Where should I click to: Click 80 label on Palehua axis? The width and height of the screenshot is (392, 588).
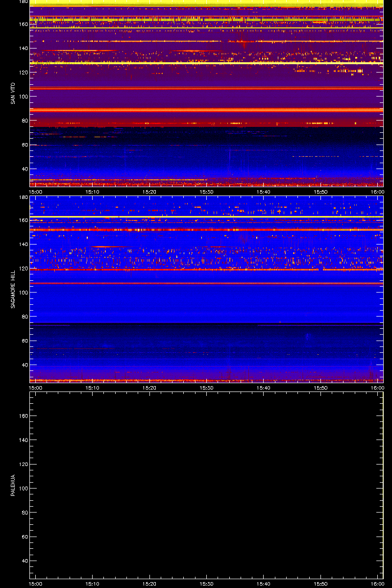[x=24, y=513]
